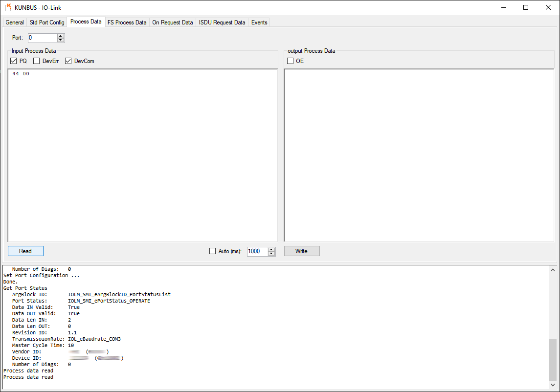This screenshot has height=392, width=560.
Task: Decrease the Auto interval with down arrow
Action: click(272, 254)
